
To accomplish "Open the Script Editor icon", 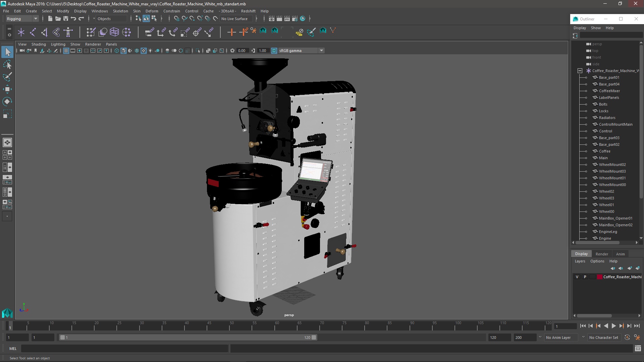I will (638, 349).
